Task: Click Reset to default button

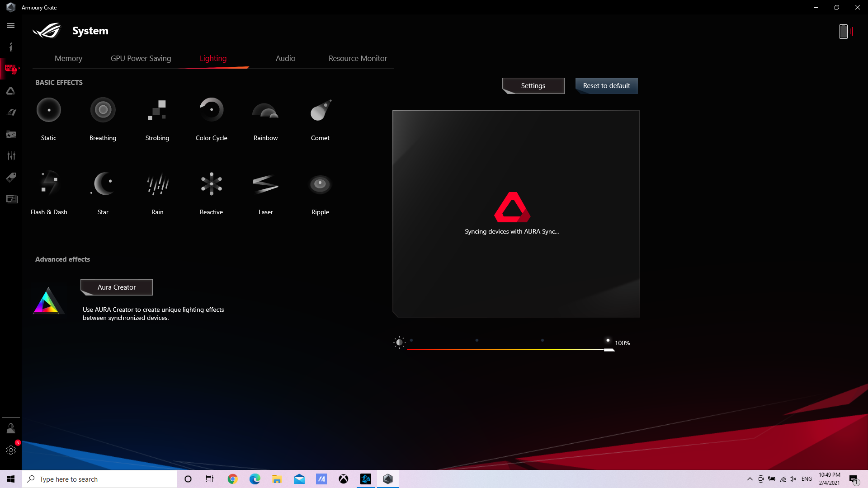Action: [607, 86]
